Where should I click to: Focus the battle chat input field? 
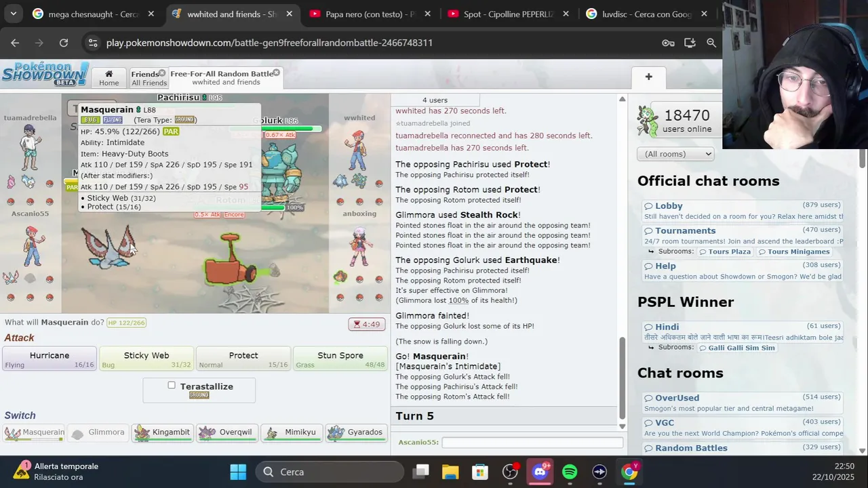532,442
